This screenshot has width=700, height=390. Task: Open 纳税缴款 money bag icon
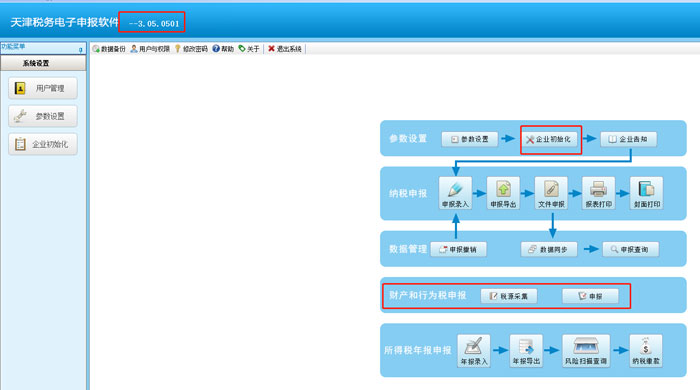pos(646,351)
